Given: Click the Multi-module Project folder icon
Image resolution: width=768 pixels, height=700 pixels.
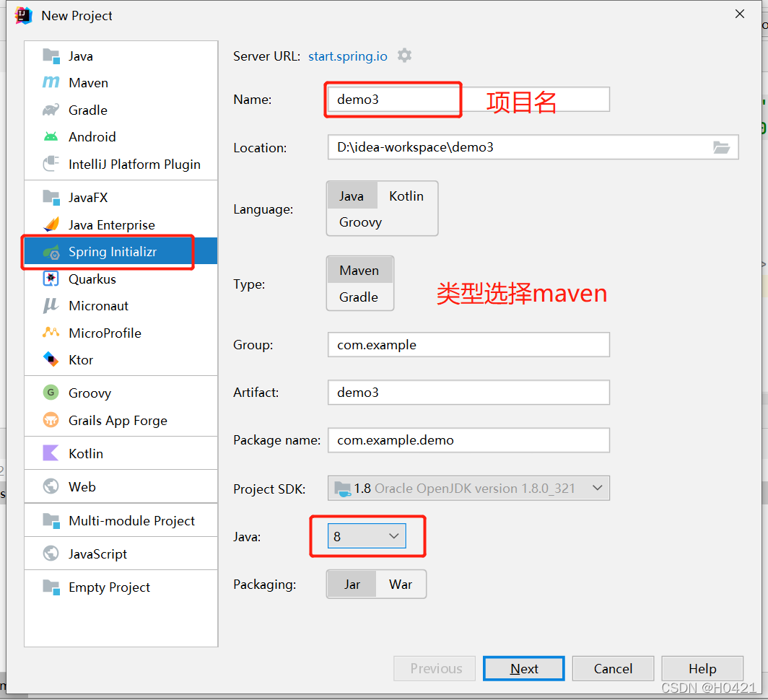Looking at the screenshot, I should 51,520.
